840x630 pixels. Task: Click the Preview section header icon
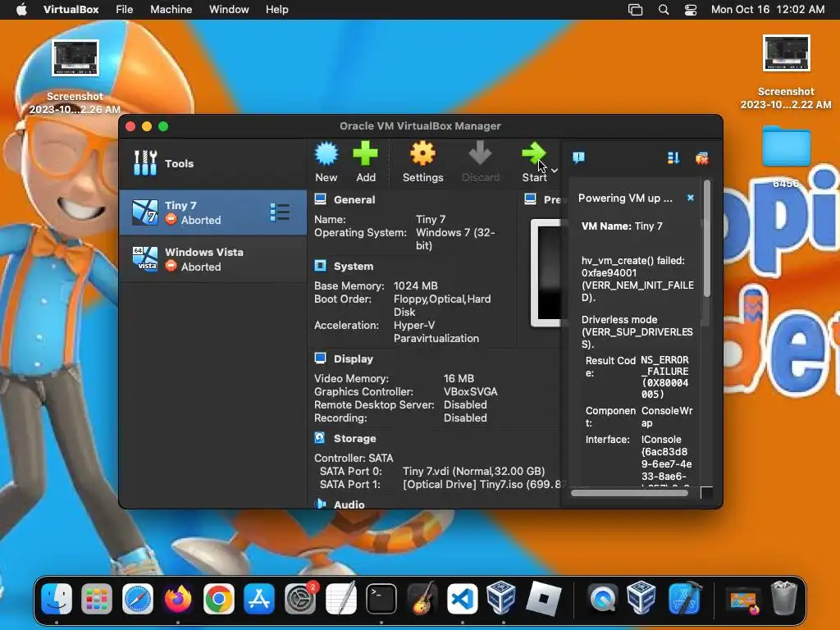click(x=531, y=199)
